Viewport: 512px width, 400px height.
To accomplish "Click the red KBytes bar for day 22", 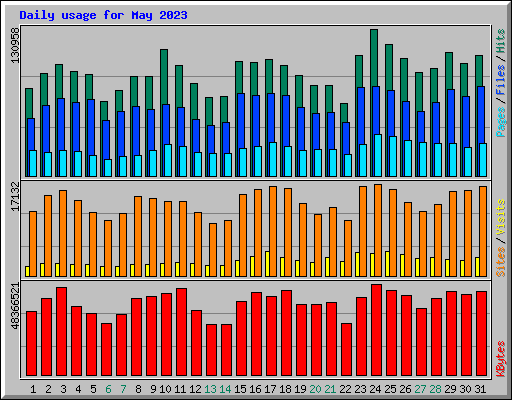I will [x=346, y=349].
